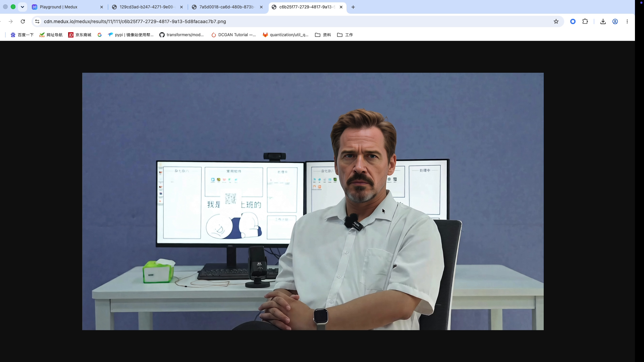Open a new tab
The width and height of the screenshot is (644, 362).
(353, 7)
